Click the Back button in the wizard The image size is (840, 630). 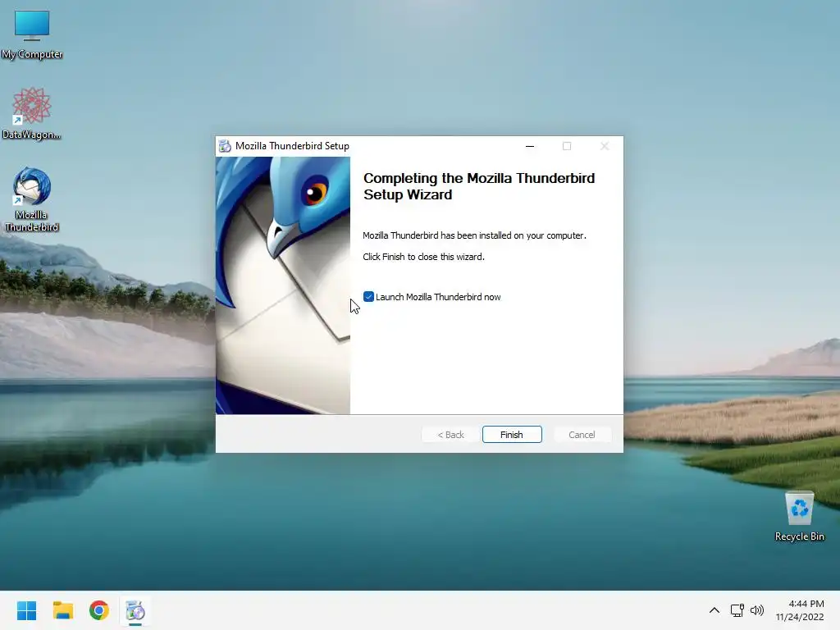[x=450, y=435]
